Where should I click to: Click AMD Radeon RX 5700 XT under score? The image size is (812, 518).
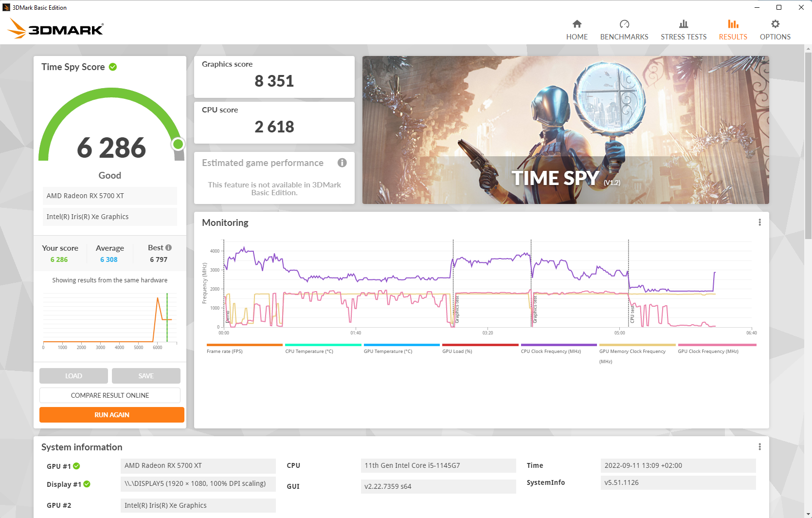click(x=109, y=196)
